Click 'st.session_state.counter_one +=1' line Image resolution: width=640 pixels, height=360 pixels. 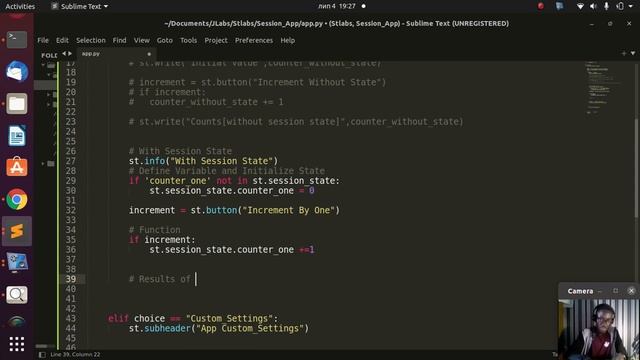click(232, 249)
